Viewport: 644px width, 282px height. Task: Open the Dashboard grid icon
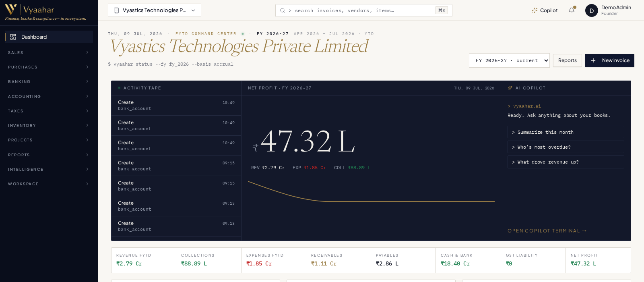click(x=13, y=37)
